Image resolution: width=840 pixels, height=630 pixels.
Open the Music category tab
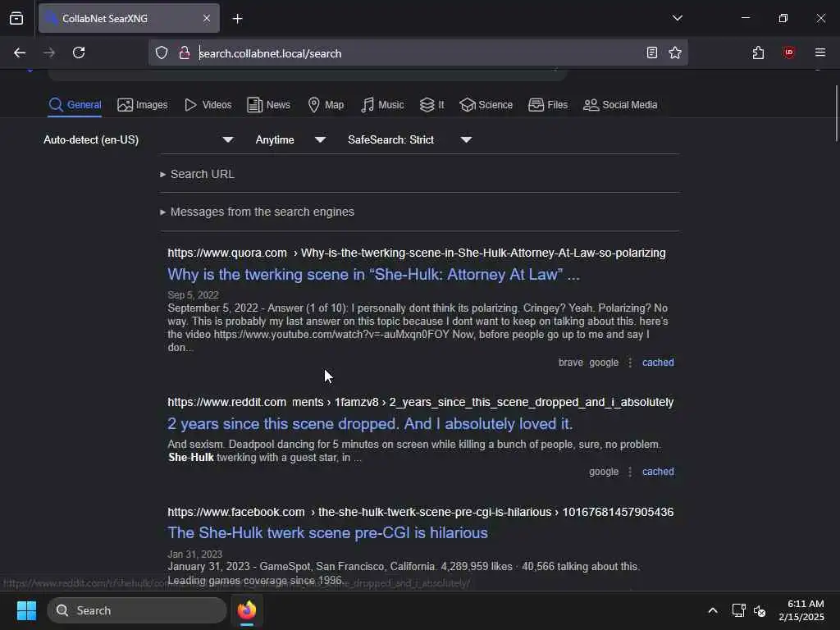tap(382, 104)
